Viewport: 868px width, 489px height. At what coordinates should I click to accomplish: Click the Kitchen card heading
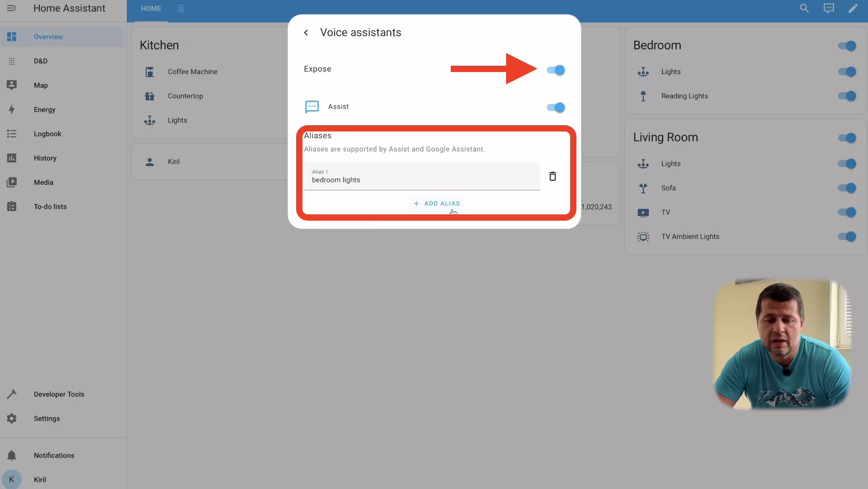pyautogui.click(x=159, y=45)
